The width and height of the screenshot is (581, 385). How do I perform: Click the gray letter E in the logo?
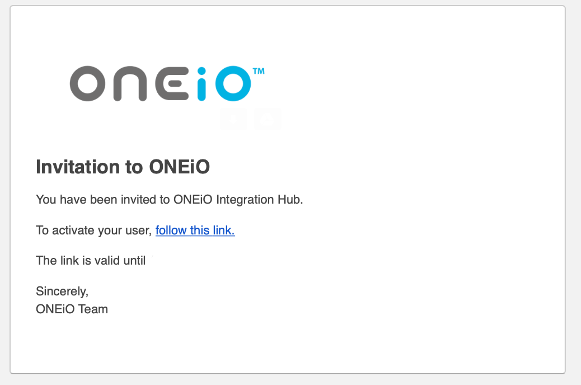[x=172, y=83]
